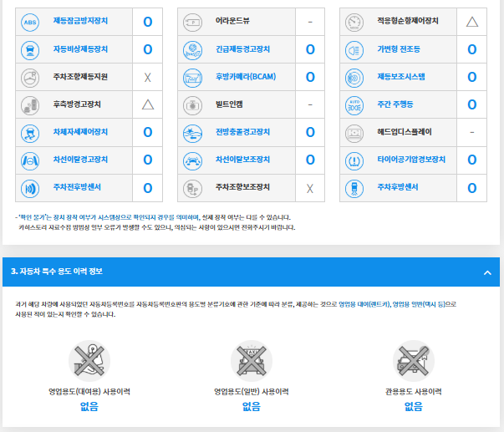Click the 자동차 특수 용도 이력 정보 header
The width and height of the screenshot is (504, 432).
click(57, 272)
